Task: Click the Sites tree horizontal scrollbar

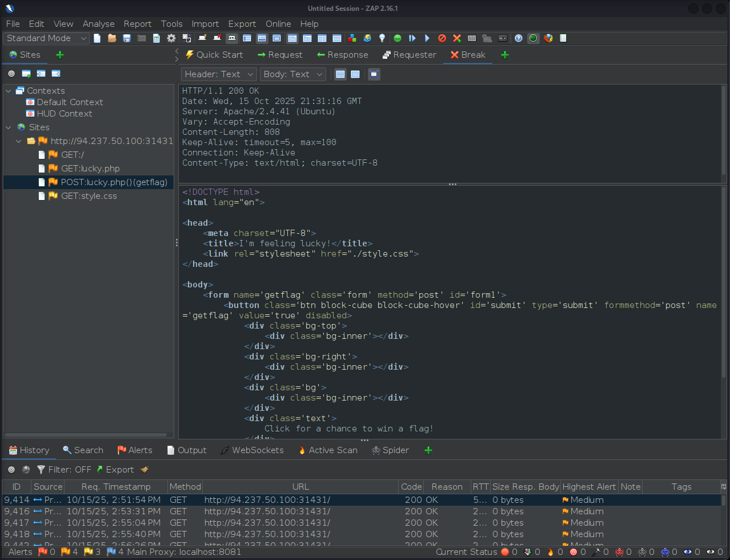Action: [86, 435]
